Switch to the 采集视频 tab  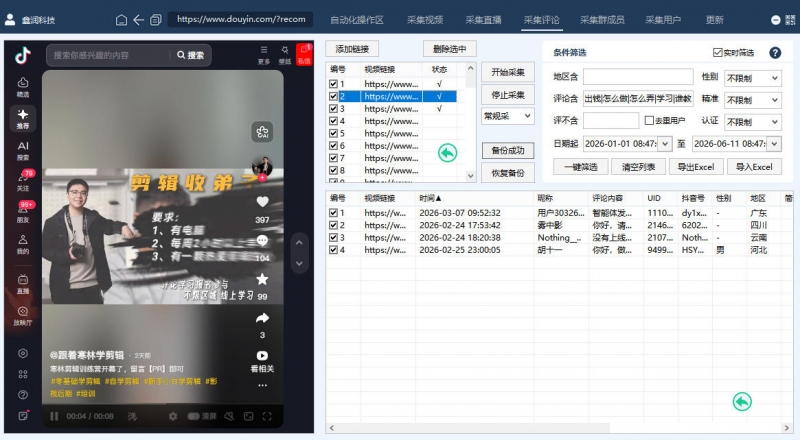pos(426,19)
